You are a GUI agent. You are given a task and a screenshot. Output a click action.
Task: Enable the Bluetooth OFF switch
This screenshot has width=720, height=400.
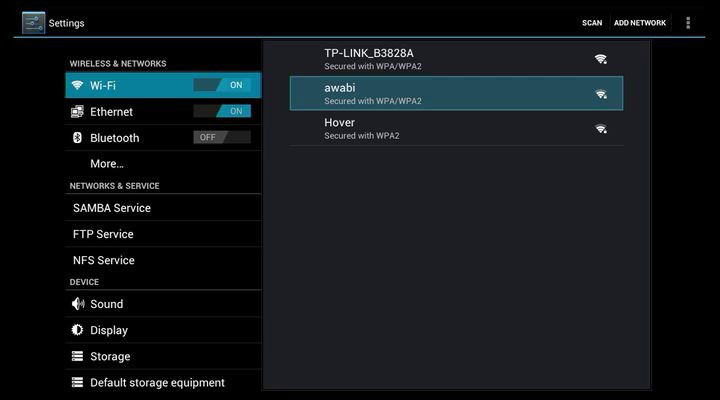point(222,138)
